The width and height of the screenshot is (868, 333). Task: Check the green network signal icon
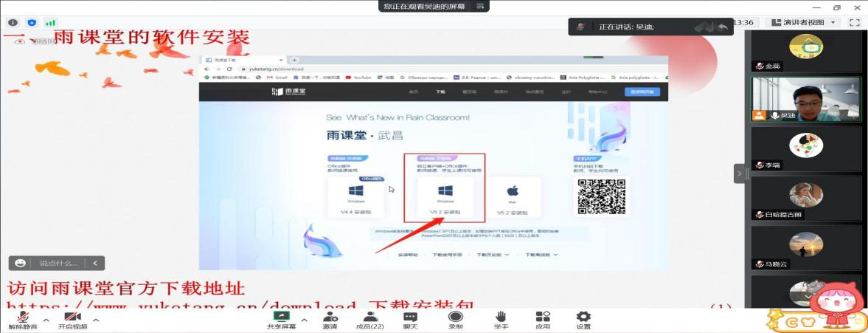click(50, 23)
